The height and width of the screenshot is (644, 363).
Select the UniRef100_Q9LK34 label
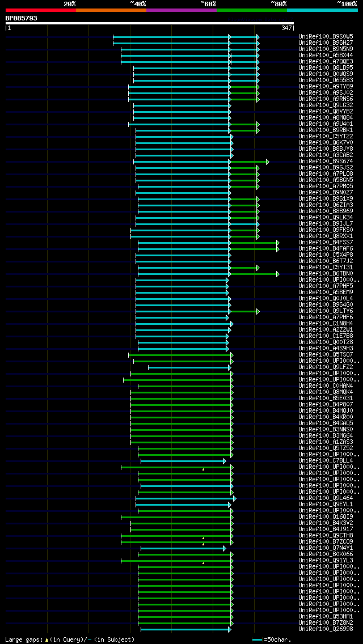click(x=326, y=217)
